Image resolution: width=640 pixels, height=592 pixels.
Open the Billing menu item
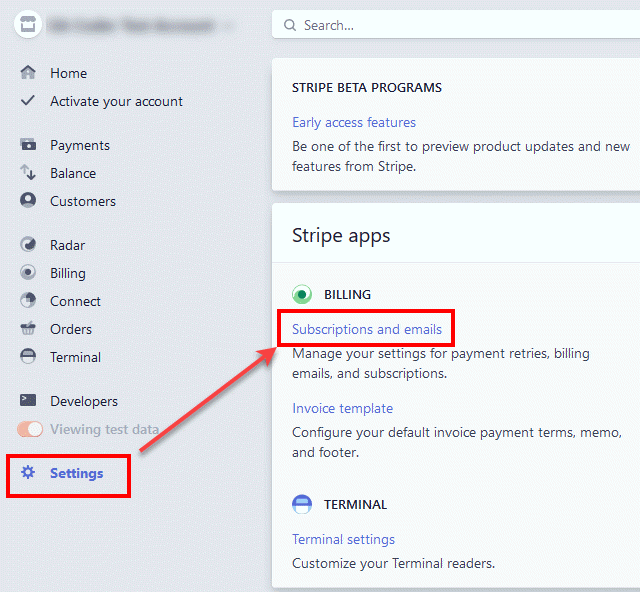click(68, 273)
